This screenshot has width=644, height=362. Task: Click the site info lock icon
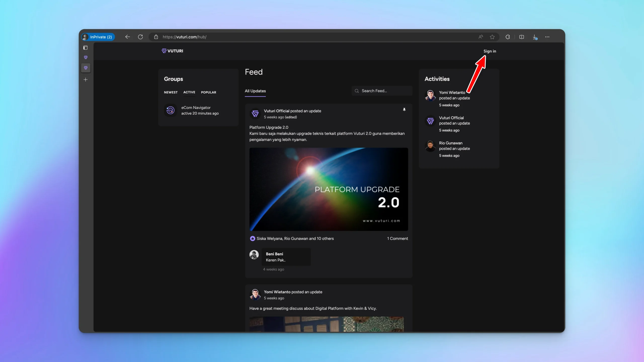[156, 37]
